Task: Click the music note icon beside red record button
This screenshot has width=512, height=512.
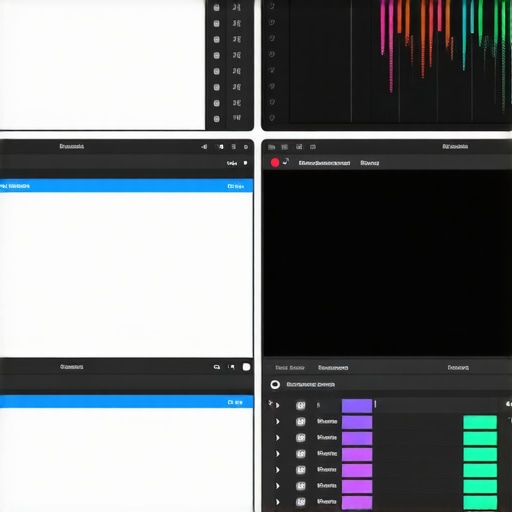Action: pos(286,161)
